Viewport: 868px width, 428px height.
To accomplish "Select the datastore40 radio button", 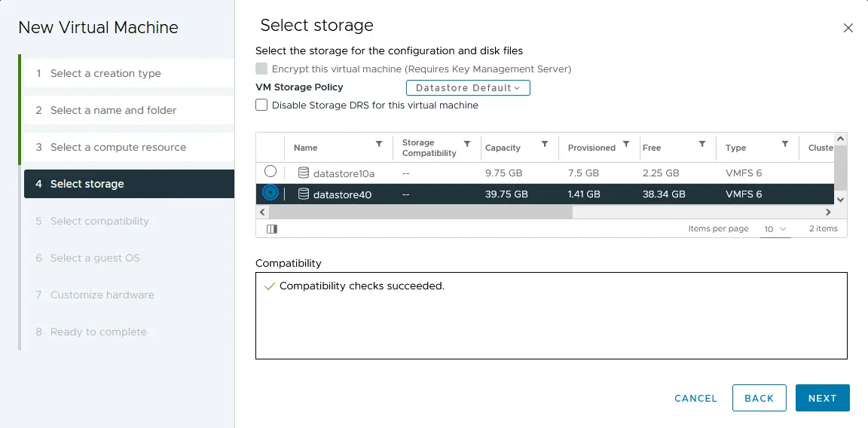I will click(x=270, y=193).
